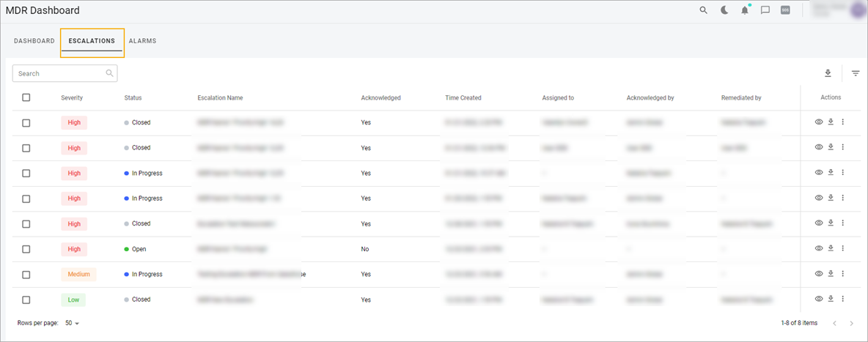Viewport: 868px width, 342px height.
Task: Open more actions menu for first Closed row
Action: [x=842, y=122]
